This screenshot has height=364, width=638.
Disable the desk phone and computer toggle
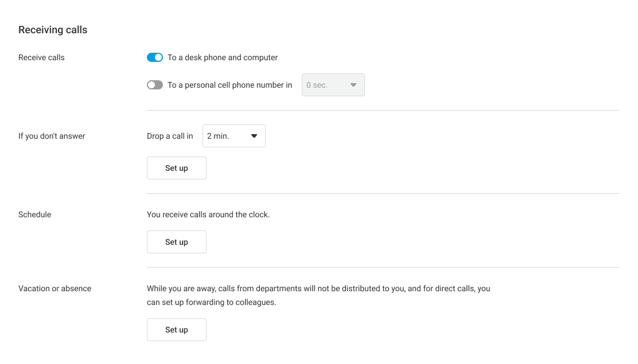tap(155, 57)
